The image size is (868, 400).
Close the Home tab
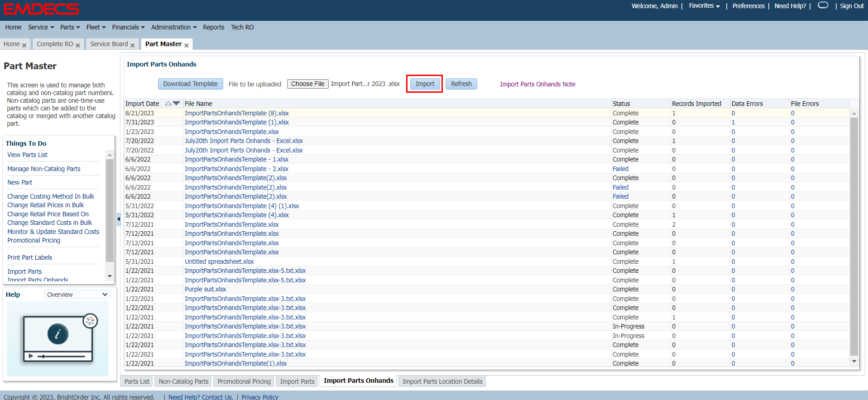pyautogui.click(x=24, y=45)
